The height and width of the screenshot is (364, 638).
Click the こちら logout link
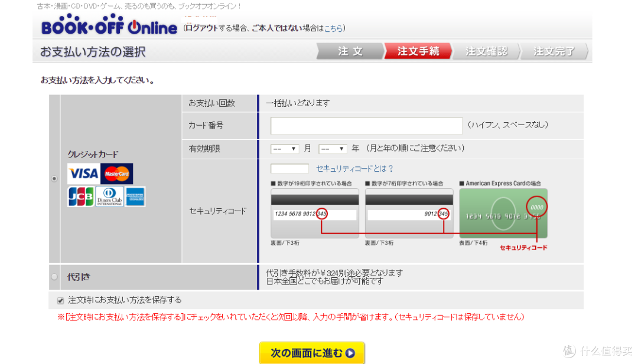tap(333, 28)
